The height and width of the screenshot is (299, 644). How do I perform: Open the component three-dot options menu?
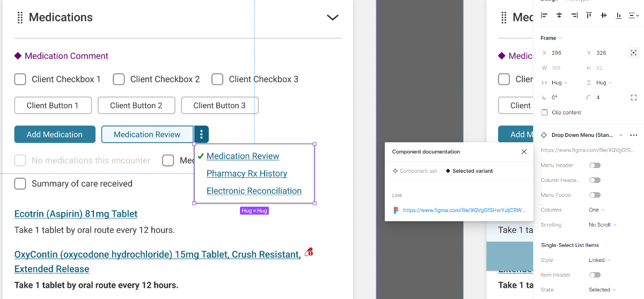coord(634,135)
